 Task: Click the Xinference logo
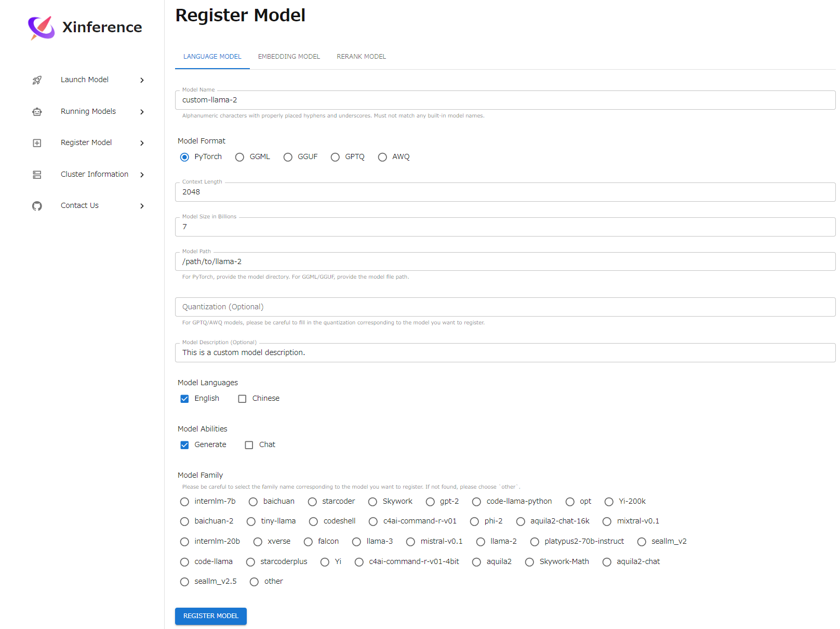pyautogui.click(x=41, y=27)
